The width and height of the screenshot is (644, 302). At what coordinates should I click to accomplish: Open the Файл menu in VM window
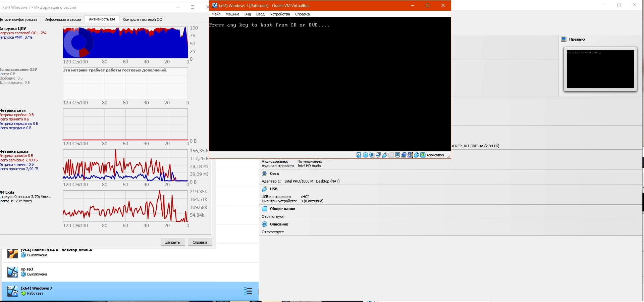point(216,14)
